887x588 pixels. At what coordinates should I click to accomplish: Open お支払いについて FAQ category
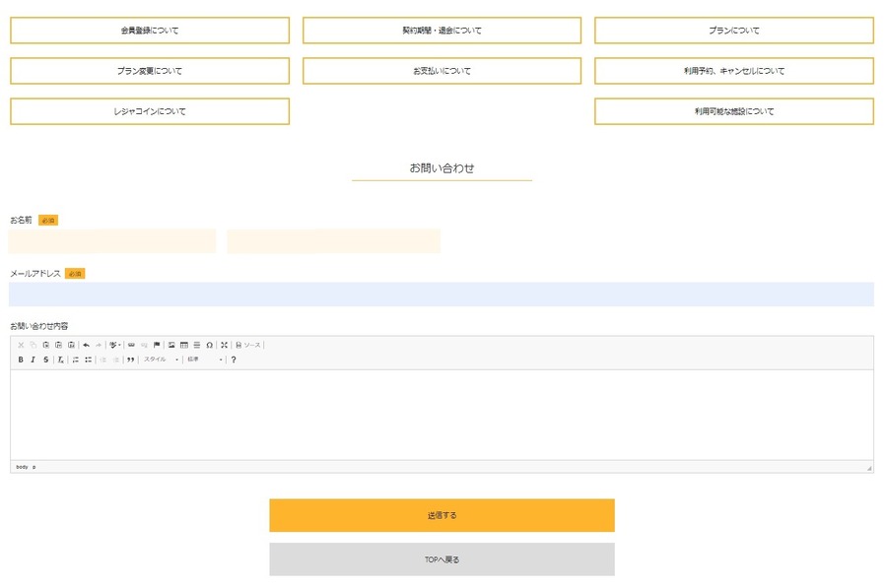442,71
